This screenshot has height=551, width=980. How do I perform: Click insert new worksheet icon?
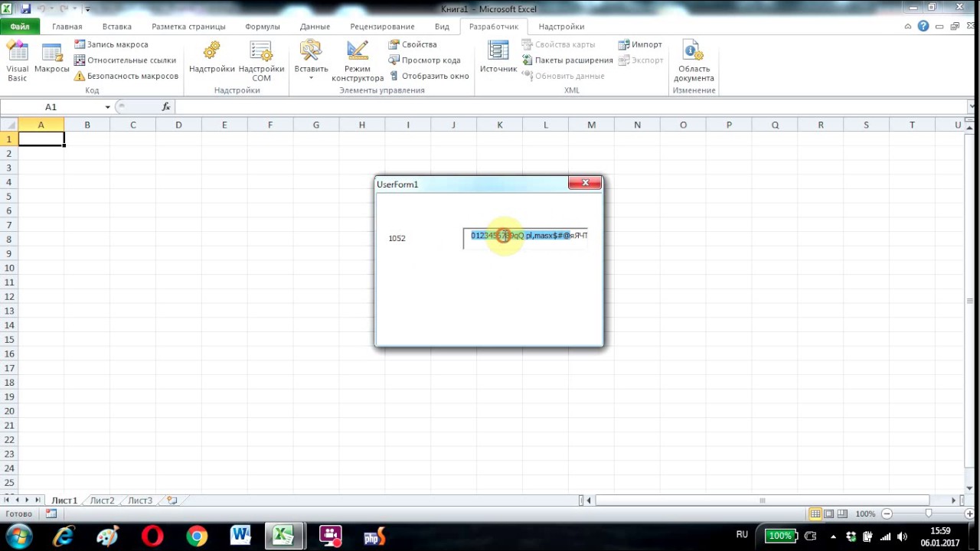pyautogui.click(x=172, y=500)
